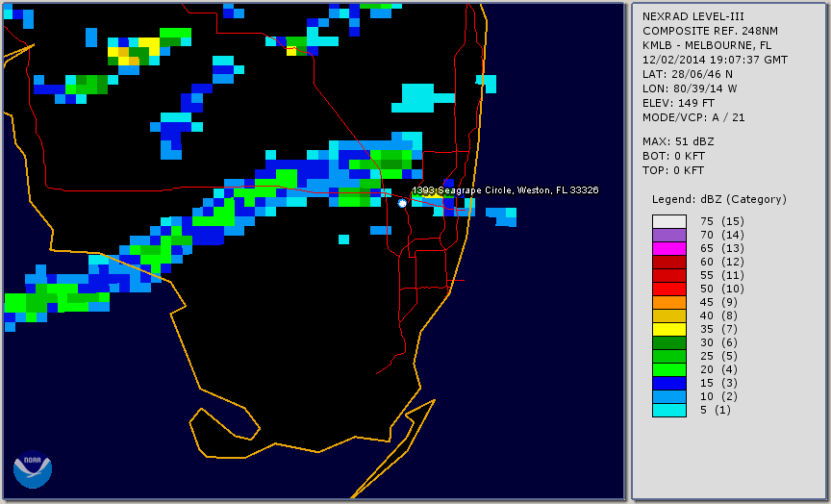The width and height of the screenshot is (831, 504).
Task: Select the 65 dBZ magenta legend swatch
Action: coord(669,248)
